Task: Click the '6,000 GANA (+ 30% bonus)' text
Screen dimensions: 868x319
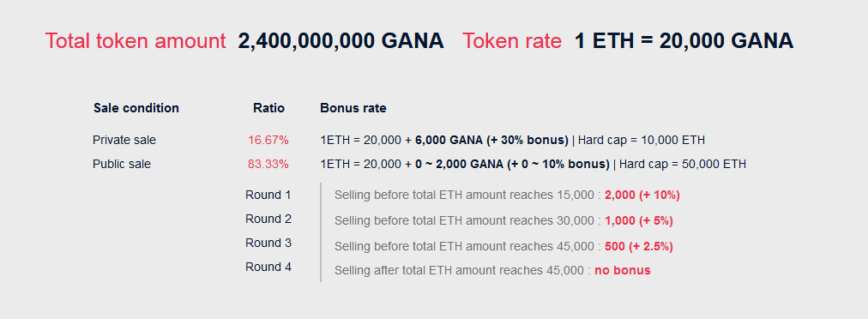Action: [491, 140]
